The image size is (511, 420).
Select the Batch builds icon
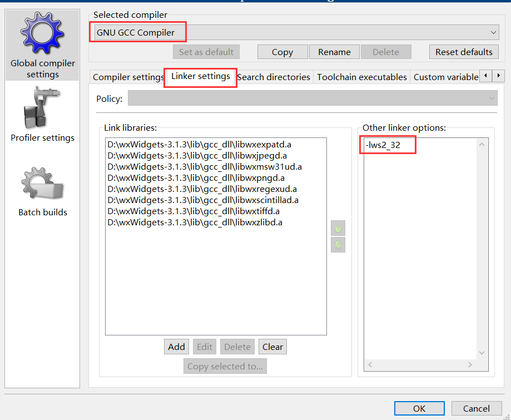(x=42, y=185)
